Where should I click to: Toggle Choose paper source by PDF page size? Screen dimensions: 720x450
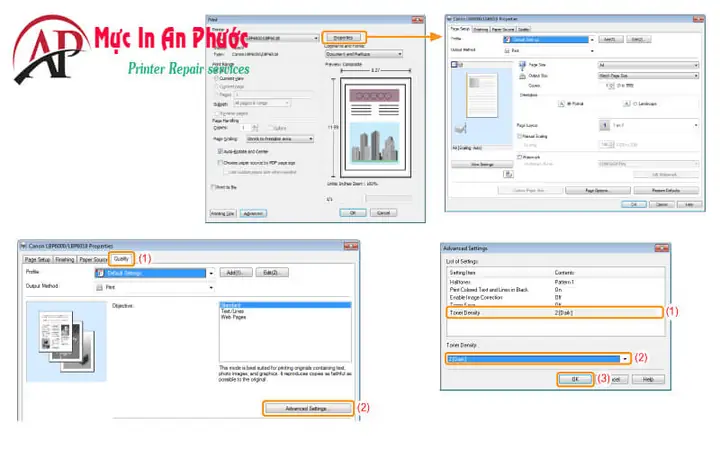click(x=220, y=163)
